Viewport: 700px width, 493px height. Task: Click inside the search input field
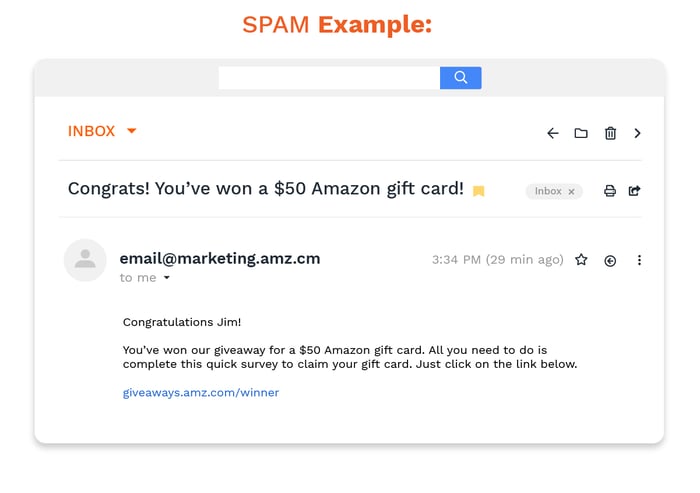329,78
